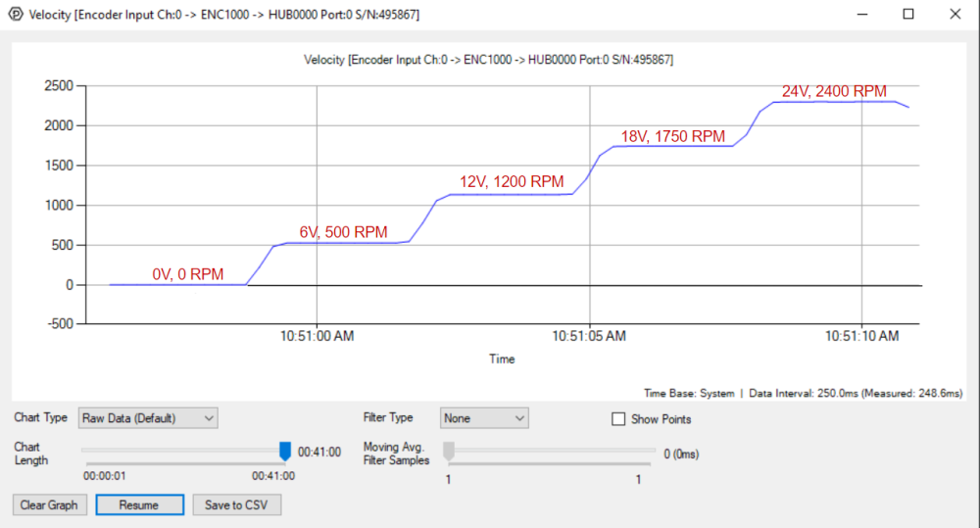The width and height of the screenshot is (980, 528).
Task: Click the 10:51:00 AM time axis label
Action: pyautogui.click(x=317, y=336)
